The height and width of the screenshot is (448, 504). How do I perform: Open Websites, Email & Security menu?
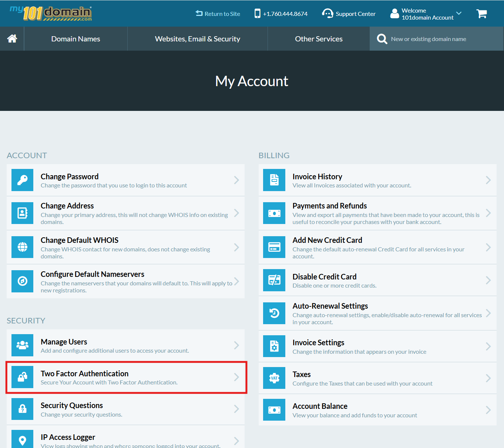[197, 39]
